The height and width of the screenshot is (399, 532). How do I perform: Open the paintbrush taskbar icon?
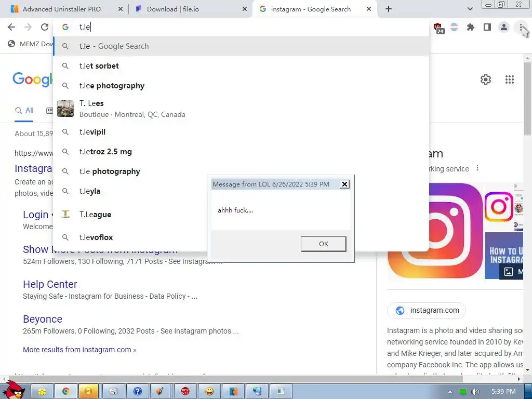[x=161, y=392]
